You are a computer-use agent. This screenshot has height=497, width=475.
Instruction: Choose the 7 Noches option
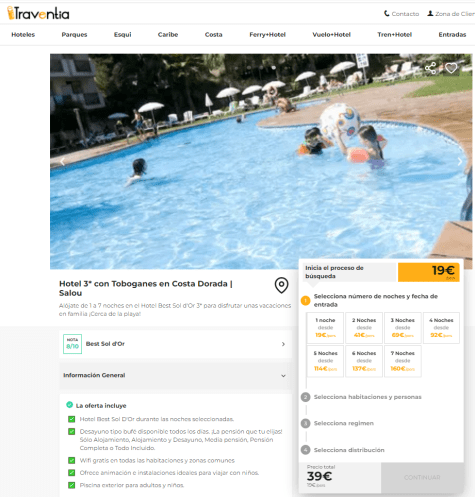[403, 361]
